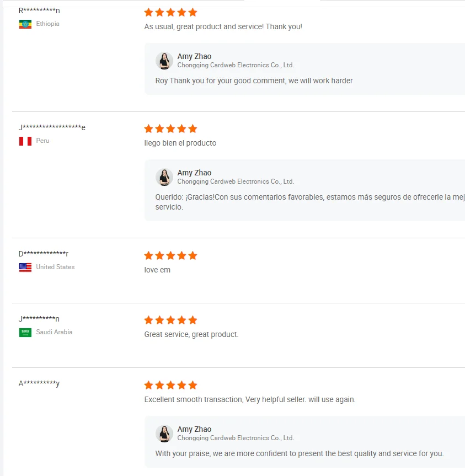
Task: Open Amy Zhao's name in the Ethiopia review reply
Action: 194,56
